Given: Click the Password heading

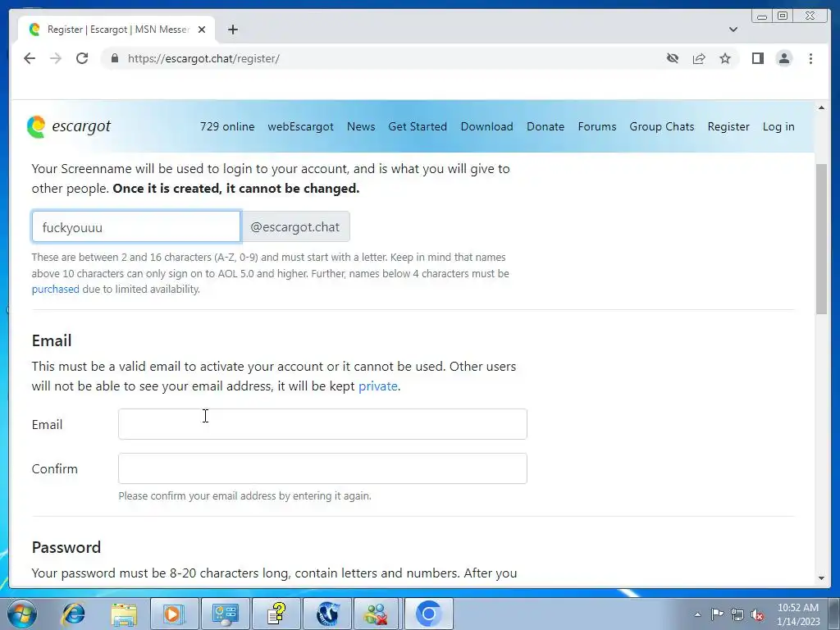Looking at the screenshot, I should [x=66, y=547].
